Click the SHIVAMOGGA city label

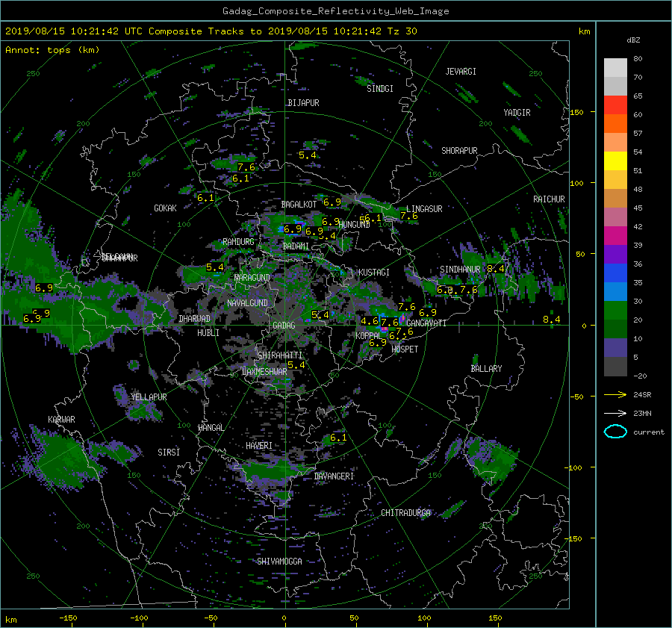279,561
